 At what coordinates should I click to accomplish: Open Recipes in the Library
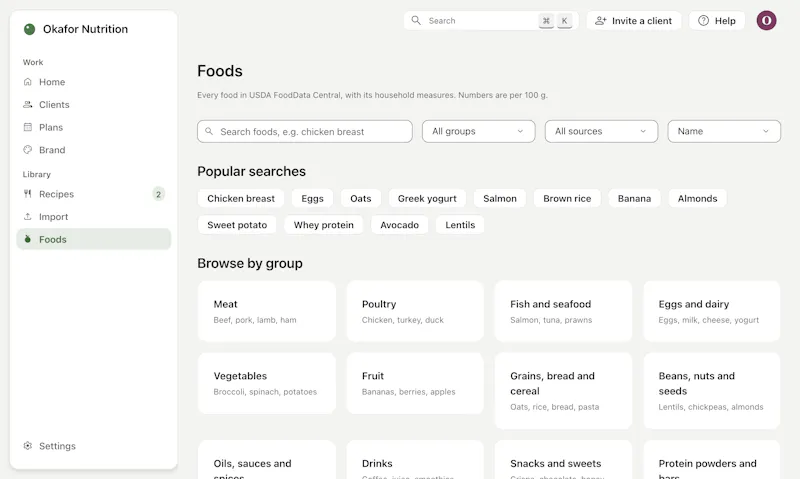pyautogui.click(x=94, y=194)
